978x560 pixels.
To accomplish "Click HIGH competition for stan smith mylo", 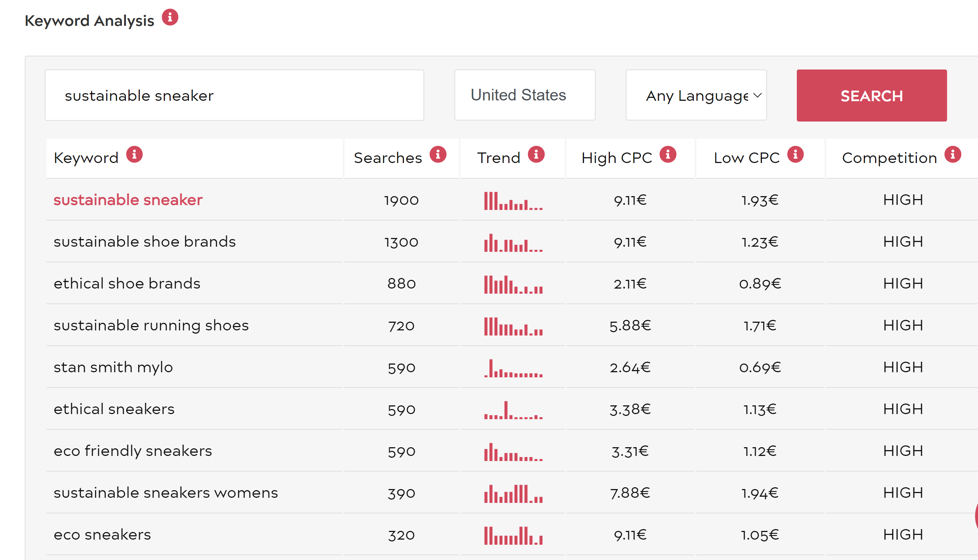I will [x=903, y=368].
